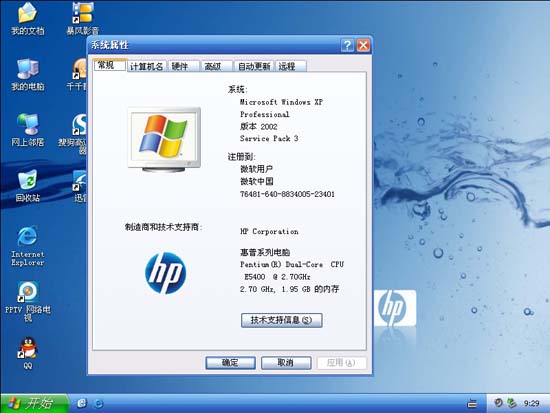The image size is (550, 413).
Task: Click the Pentium(R) Dual-Core CPU text
Action: (x=292, y=265)
